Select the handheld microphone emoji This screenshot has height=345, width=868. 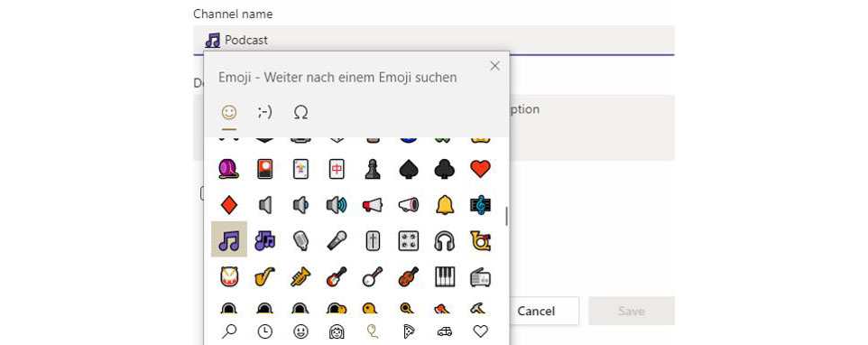click(337, 241)
